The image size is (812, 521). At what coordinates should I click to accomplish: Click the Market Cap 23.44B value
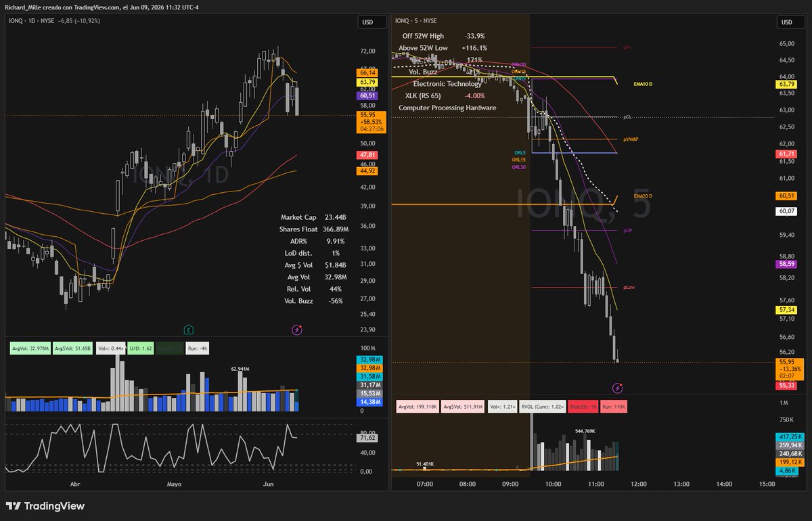[x=335, y=217]
